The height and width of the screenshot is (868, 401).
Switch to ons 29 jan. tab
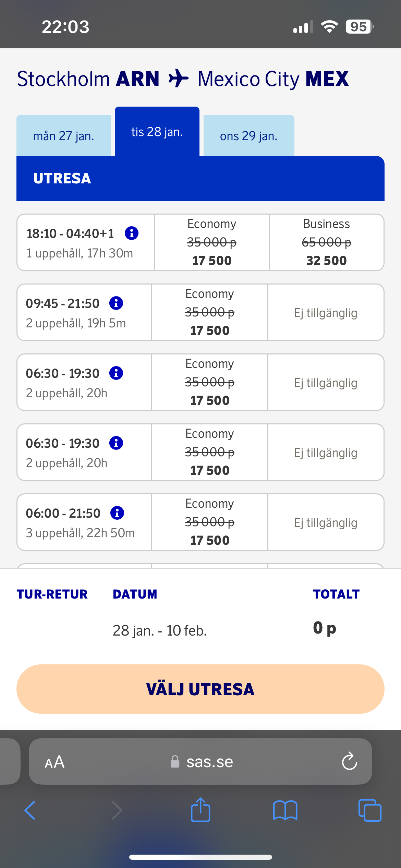249,136
